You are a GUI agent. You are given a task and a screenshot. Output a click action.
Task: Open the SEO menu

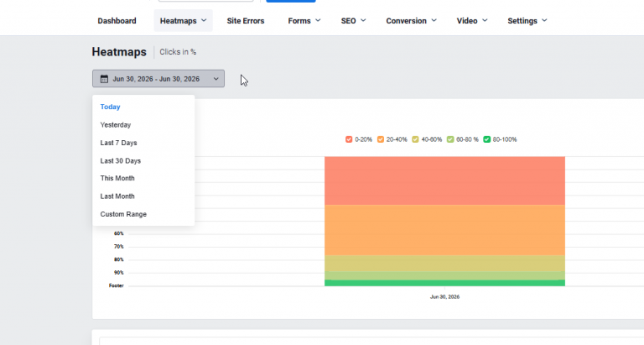(x=353, y=21)
